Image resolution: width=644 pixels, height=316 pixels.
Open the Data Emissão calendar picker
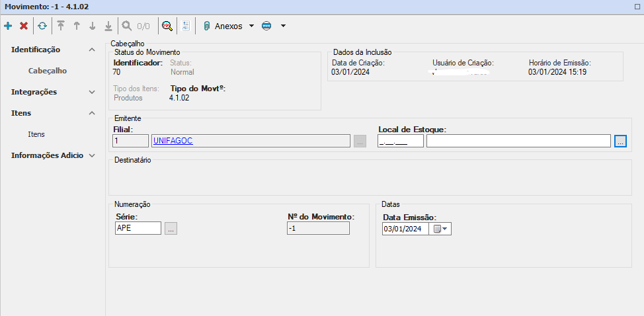(440, 229)
